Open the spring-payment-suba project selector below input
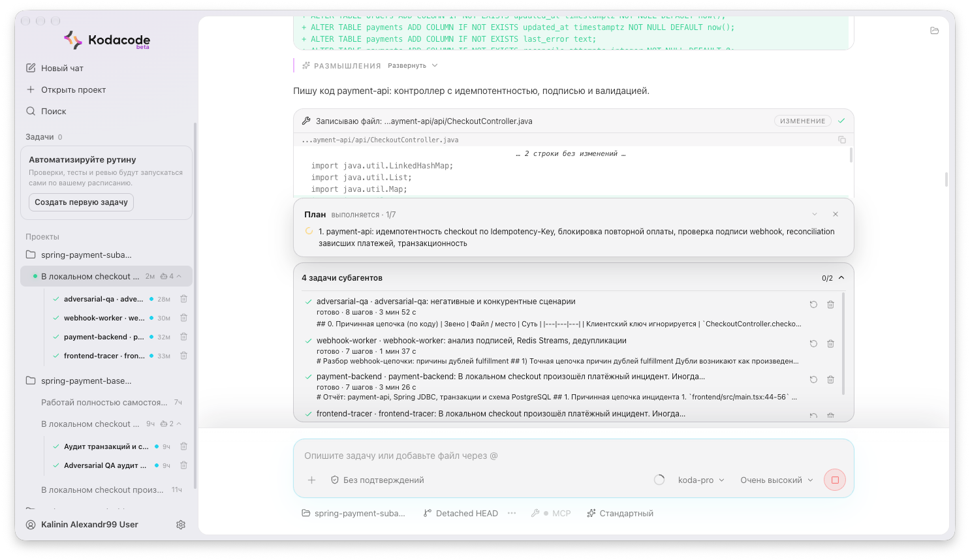 [353, 513]
